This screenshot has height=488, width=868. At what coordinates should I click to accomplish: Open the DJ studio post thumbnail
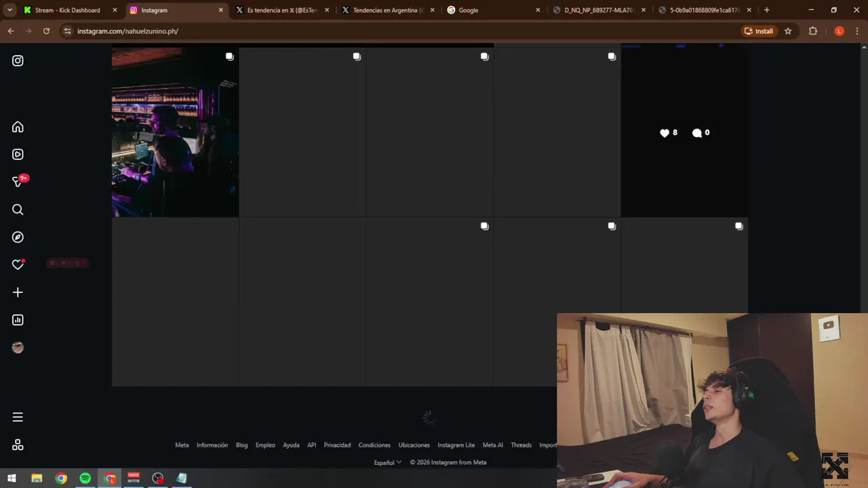[x=175, y=132]
